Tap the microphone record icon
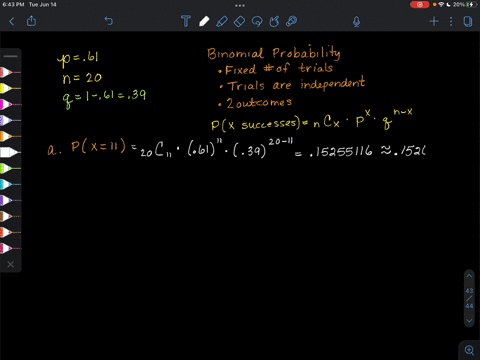 [356, 22]
